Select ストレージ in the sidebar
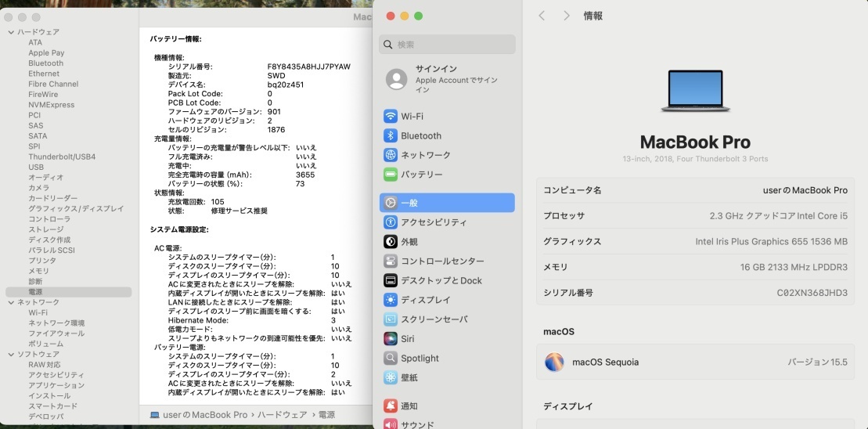The image size is (868, 429). (46, 229)
